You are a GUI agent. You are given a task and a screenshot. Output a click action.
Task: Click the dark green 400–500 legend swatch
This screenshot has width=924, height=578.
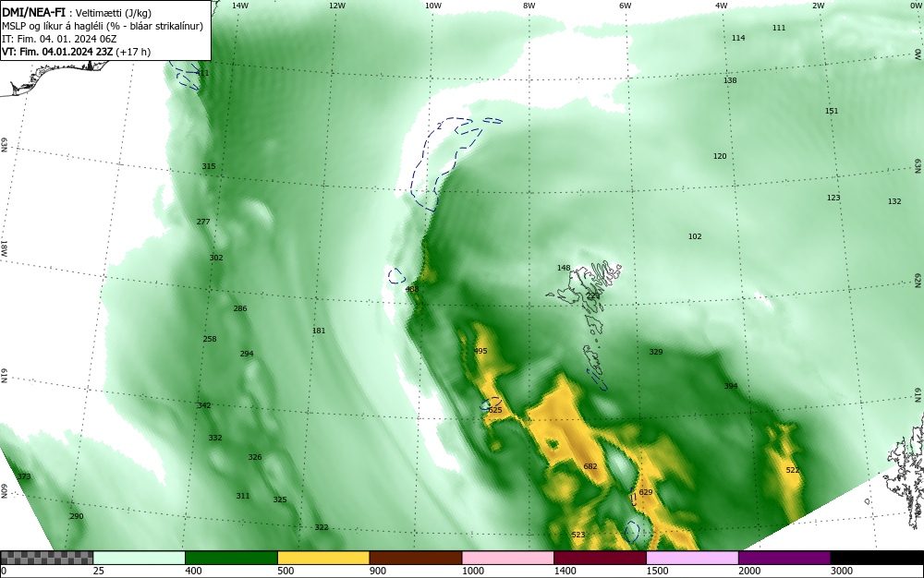231,558
